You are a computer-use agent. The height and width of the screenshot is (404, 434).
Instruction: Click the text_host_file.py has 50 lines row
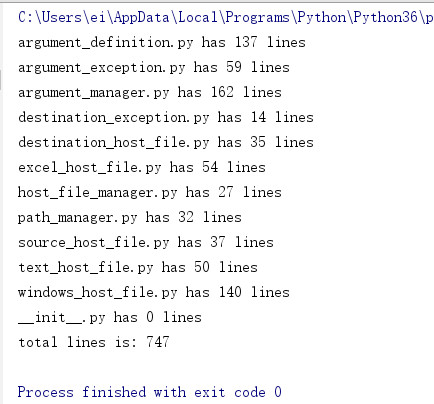point(138,267)
